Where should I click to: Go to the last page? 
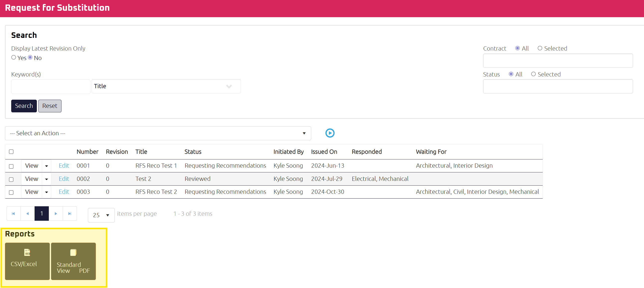point(70,214)
